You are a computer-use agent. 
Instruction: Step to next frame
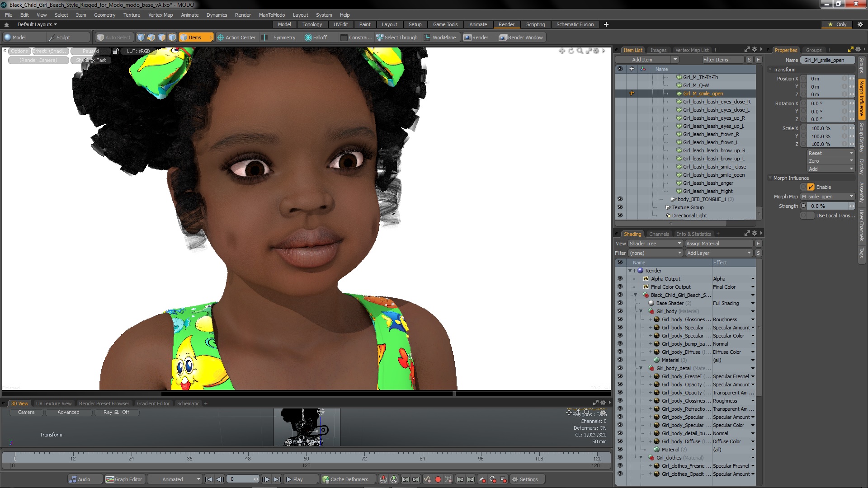[266, 479]
